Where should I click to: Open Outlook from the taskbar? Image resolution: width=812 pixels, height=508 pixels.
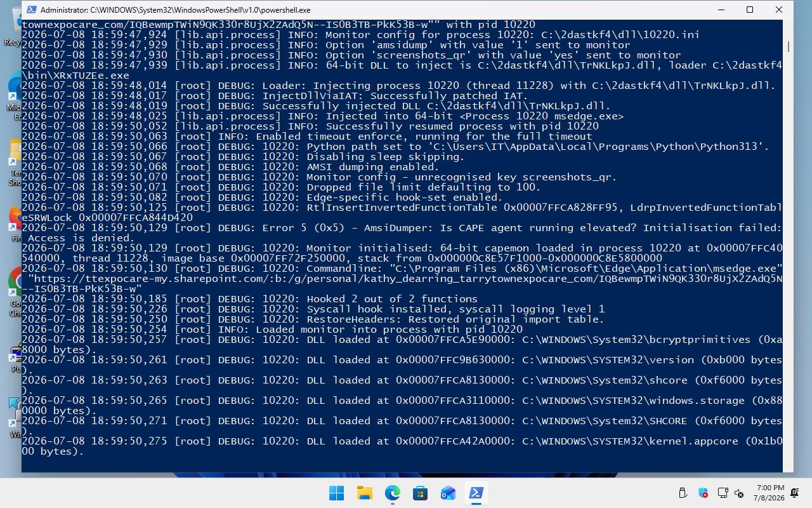449,493
